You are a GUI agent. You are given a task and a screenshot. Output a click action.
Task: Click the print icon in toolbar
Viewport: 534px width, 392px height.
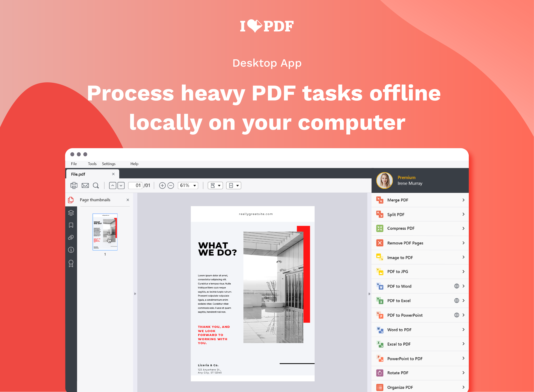pyautogui.click(x=74, y=185)
